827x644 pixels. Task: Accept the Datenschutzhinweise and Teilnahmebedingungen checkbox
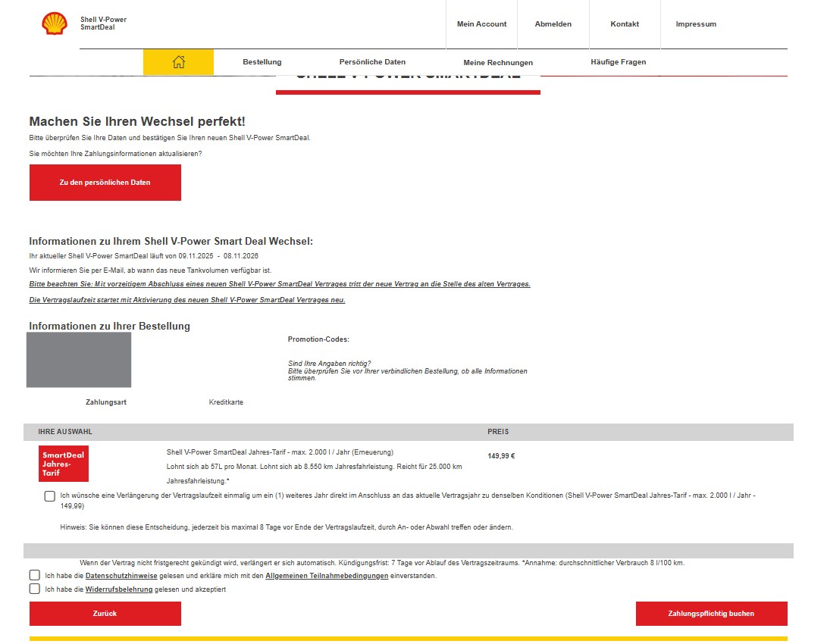[35, 576]
